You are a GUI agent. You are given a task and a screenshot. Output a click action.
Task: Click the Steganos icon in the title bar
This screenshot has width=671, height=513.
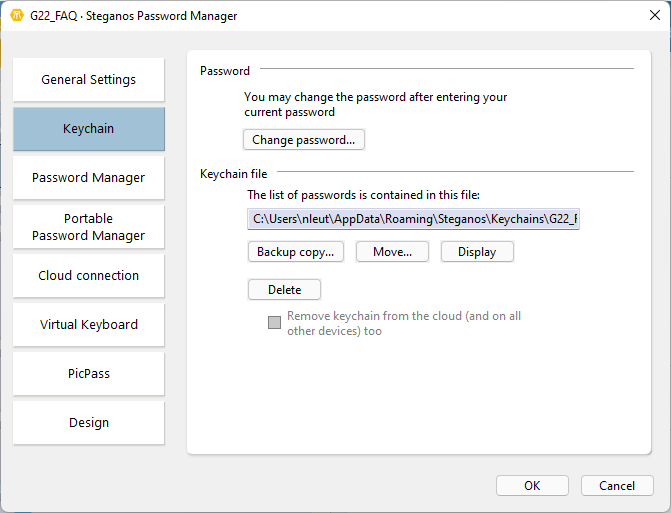[17, 16]
